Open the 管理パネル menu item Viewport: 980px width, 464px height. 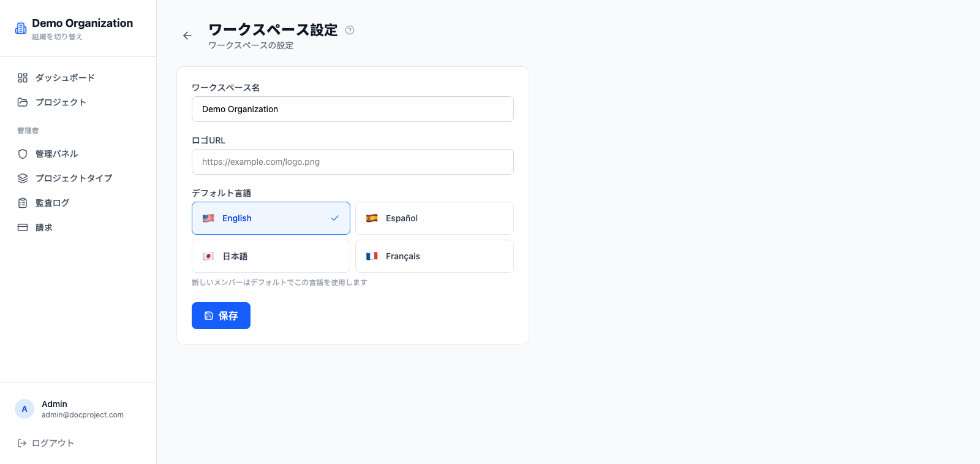pos(78,154)
